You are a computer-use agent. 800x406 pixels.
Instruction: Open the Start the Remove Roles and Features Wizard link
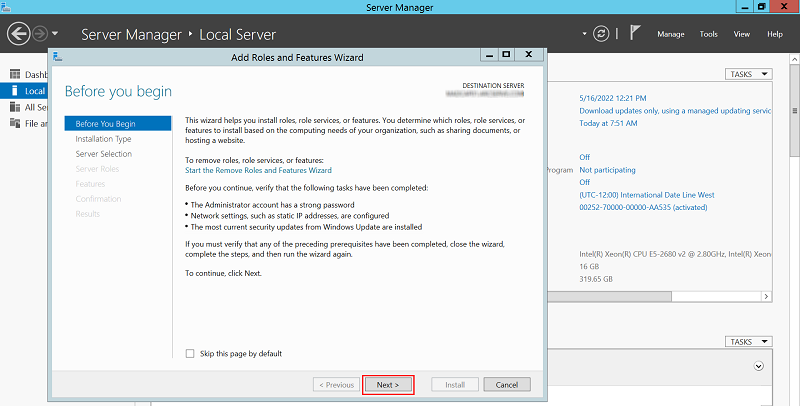click(258, 170)
